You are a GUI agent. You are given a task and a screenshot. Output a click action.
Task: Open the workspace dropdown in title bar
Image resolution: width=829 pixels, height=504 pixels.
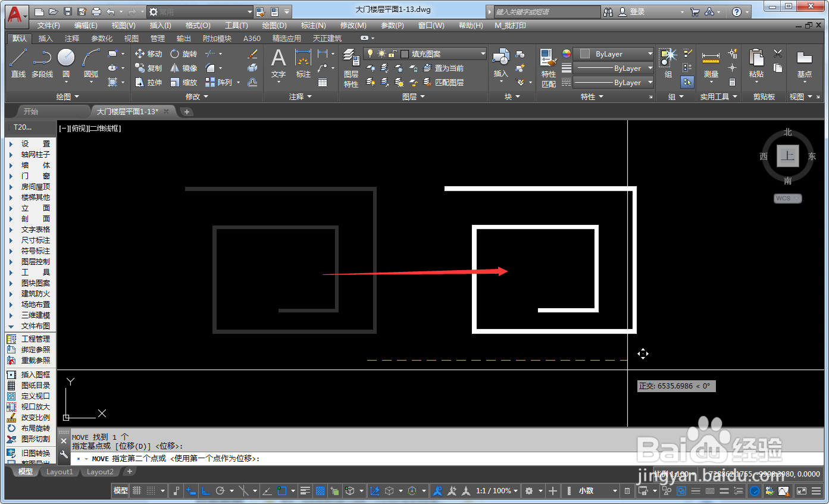tap(199, 11)
